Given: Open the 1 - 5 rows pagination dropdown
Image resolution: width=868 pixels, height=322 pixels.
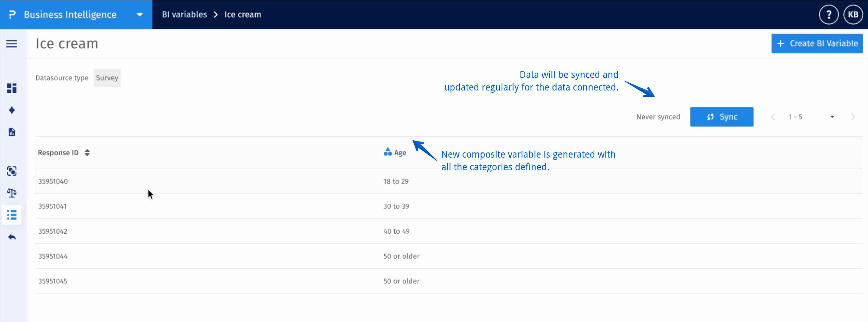Looking at the screenshot, I should 832,117.
